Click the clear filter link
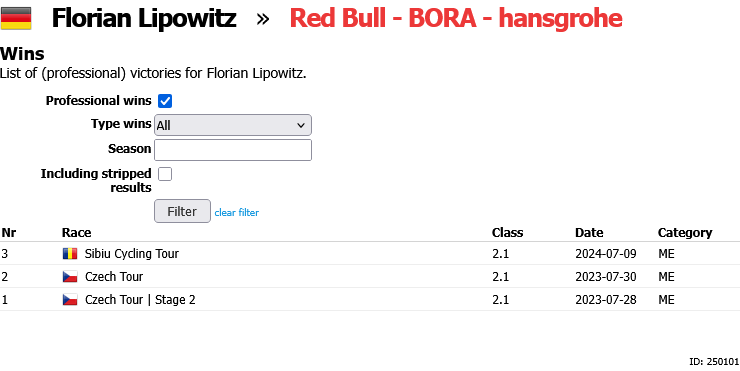Screen dimensions: 740x371 pyautogui.click(x=236, y=212)
